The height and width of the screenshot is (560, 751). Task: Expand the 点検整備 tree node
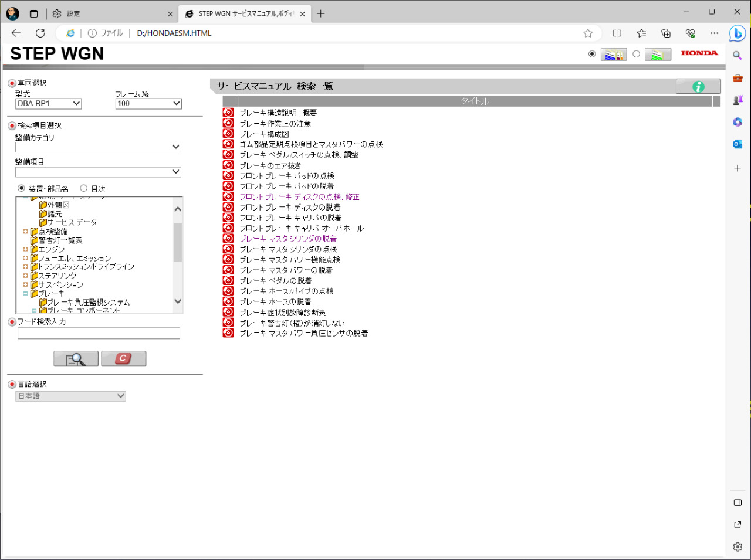click(x=25, y=232)
